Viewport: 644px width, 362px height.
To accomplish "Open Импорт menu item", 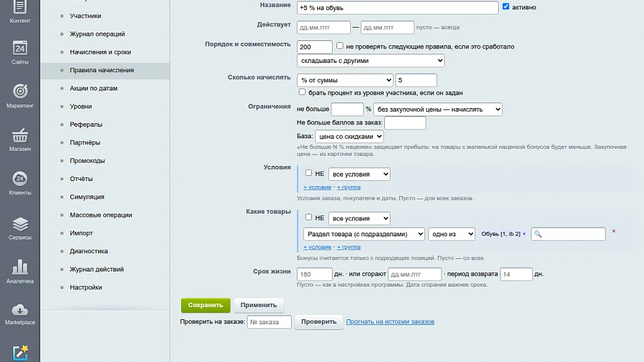I will 81,233.
